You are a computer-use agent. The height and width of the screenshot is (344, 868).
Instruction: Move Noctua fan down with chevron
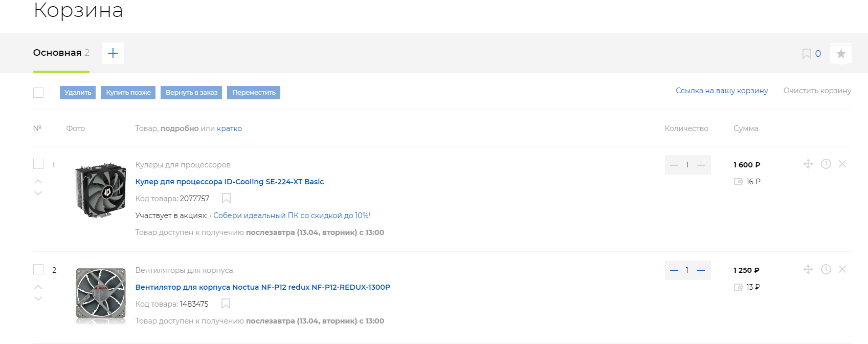pos(38,299)
